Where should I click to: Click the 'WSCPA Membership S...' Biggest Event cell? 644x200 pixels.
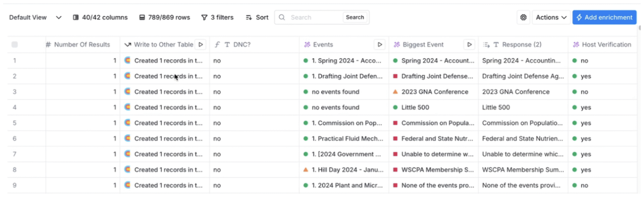[x=433, y=170]
